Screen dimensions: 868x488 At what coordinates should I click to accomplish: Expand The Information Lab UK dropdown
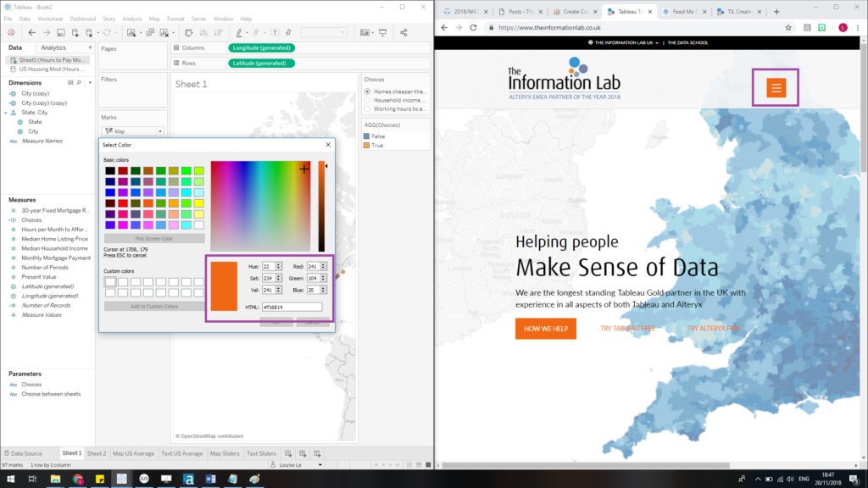coord(657,42)
